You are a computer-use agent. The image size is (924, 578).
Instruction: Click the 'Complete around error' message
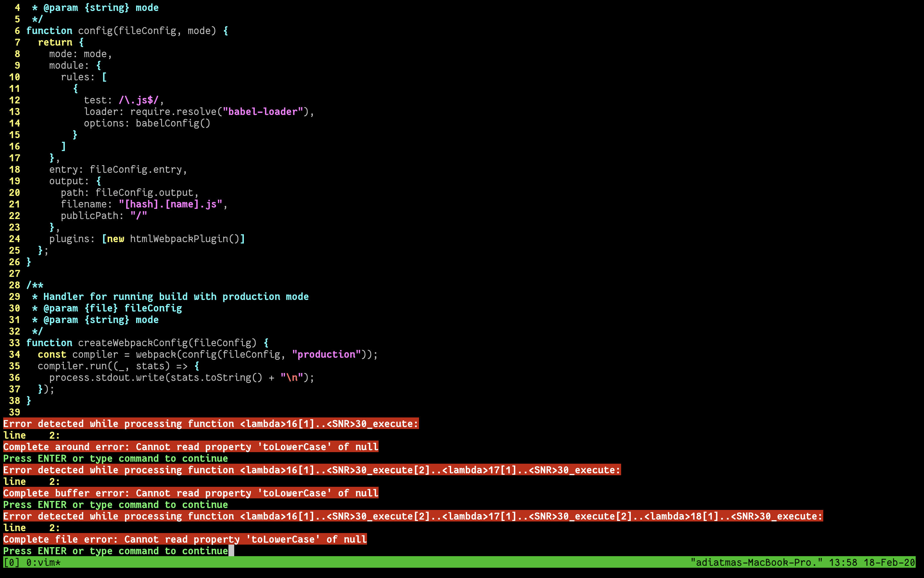click(191, 447)
